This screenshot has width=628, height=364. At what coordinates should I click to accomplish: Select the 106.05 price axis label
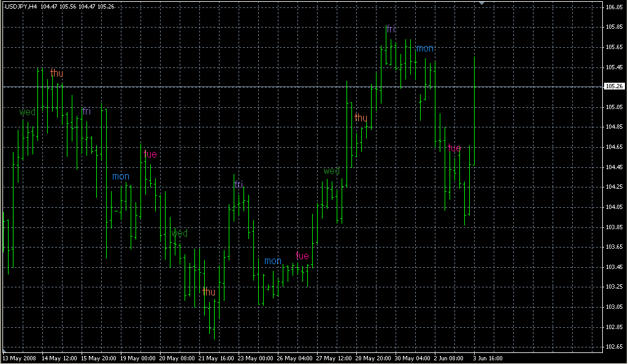(x=614, y=7)
